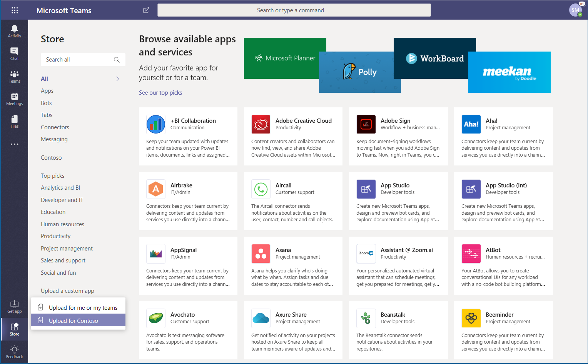Open the Files icon in sidebar
The height and width of the screenshot is (364, 588).
pyautogui.click(x=14, y=121)
